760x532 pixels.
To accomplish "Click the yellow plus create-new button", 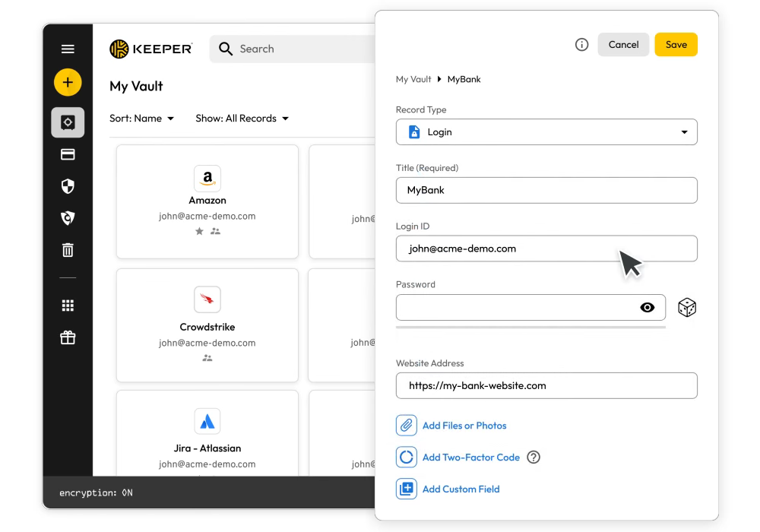I will click(x=68, y=82).
